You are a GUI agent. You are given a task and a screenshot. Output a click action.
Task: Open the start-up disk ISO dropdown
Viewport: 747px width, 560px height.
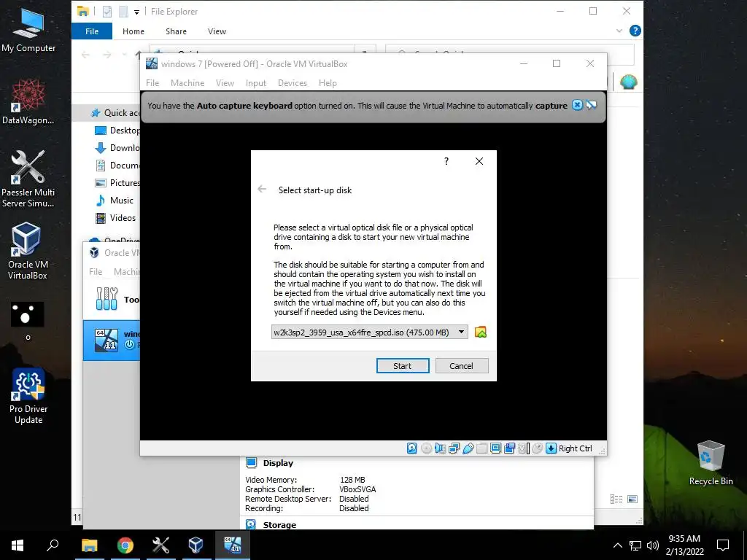[461, 332]
